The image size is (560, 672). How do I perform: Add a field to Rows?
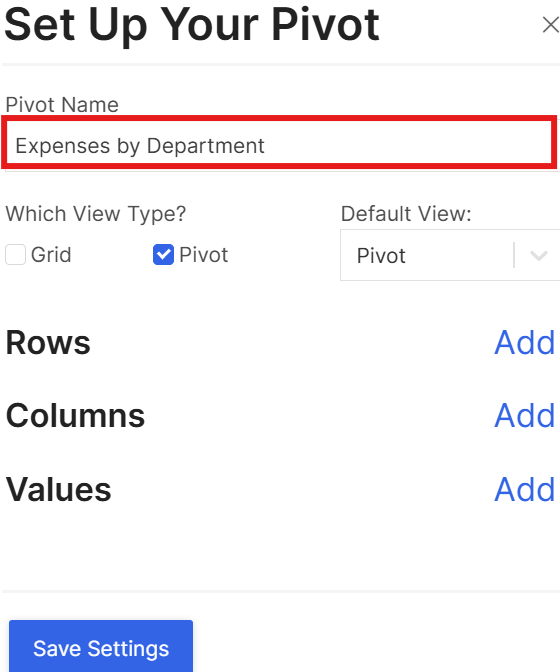click(x=524, y=343)
